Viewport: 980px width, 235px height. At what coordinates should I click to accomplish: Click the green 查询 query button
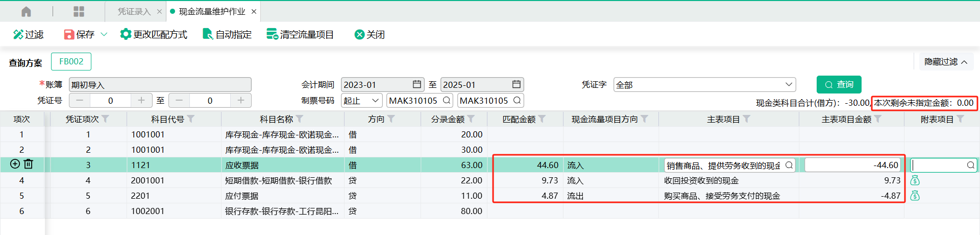pos(839,84)
